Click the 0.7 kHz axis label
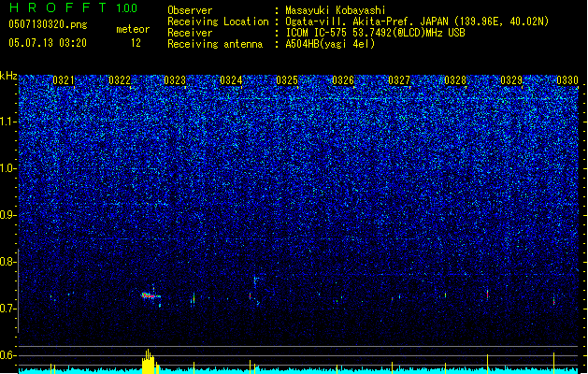Screen dimensions: 588x374 point(8,309)
